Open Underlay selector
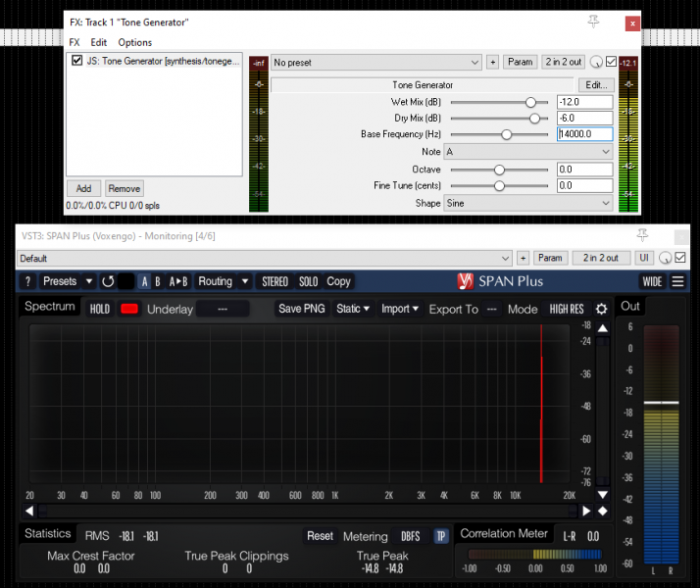The image size is (700, 588). pyautogui.click(x=223, y=309)
